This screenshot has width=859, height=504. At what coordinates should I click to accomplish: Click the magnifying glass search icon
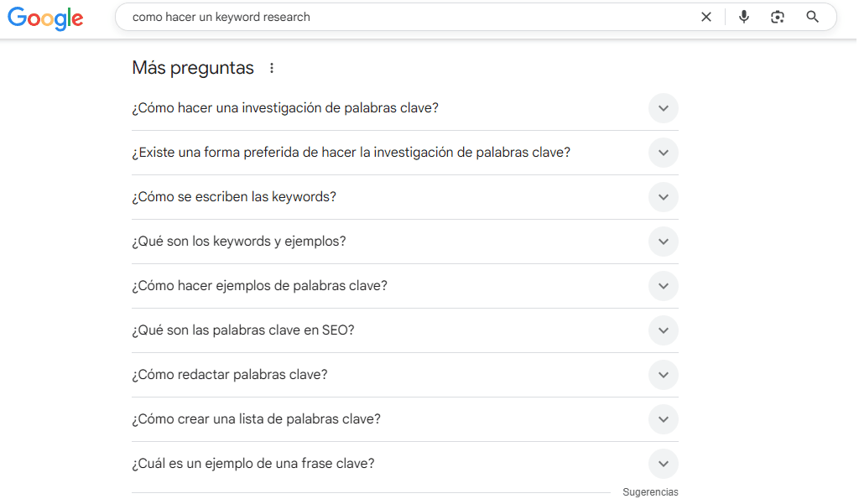pos(812,17)
